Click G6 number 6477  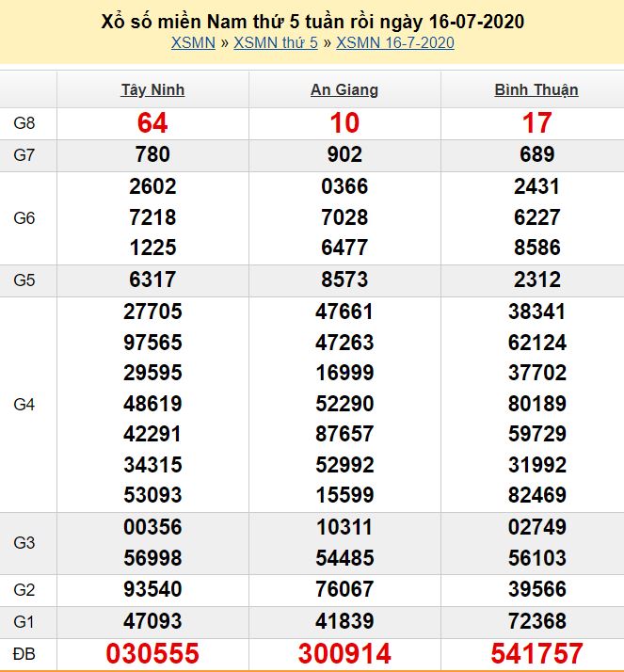pos(344,248)
